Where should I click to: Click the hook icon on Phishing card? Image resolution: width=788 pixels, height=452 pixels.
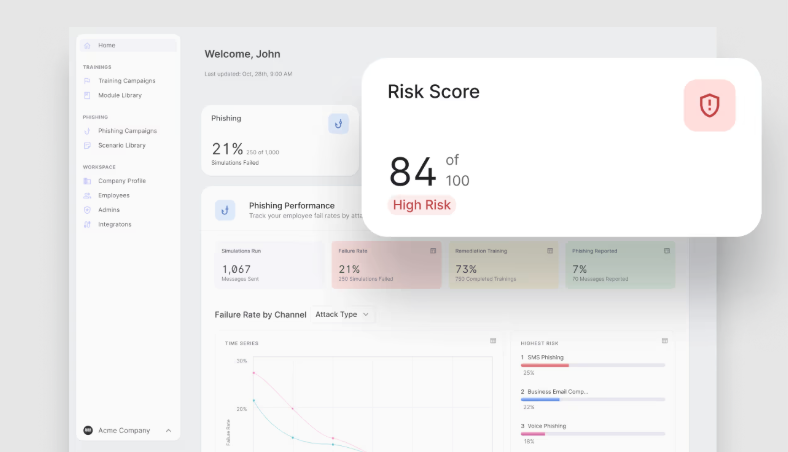[x=338, y=124]
